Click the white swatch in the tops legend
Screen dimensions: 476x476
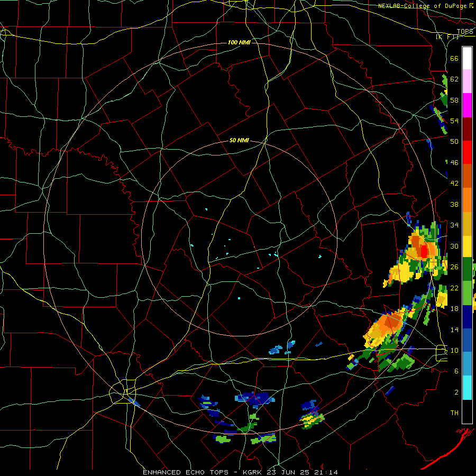tap(467, 58)
